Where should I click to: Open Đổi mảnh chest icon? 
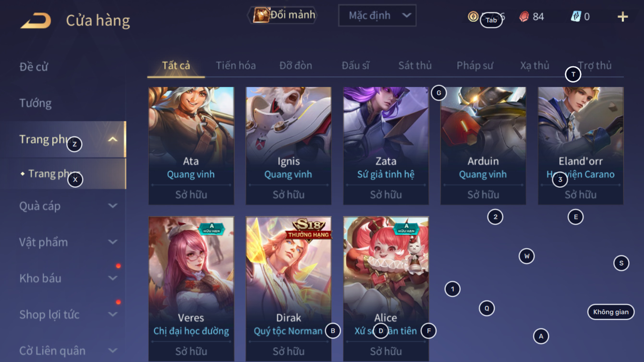pyautogui.click(x=261, y=15)
